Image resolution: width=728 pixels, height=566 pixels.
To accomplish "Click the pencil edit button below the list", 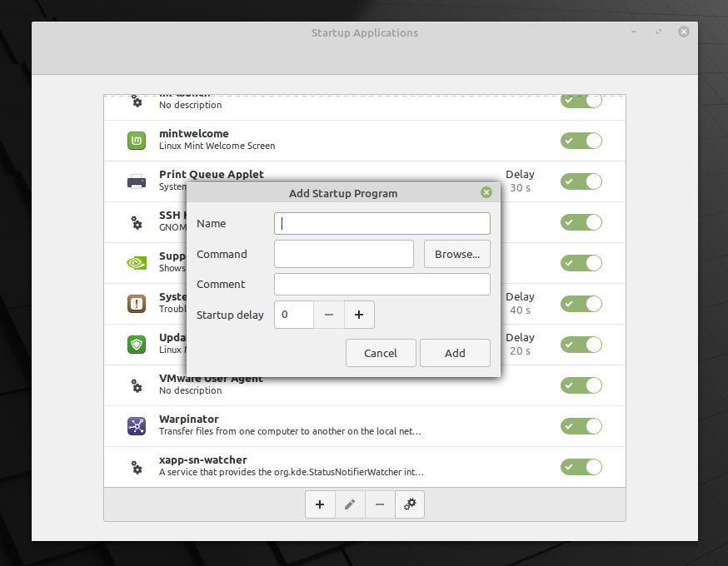I will coord(350,504).
